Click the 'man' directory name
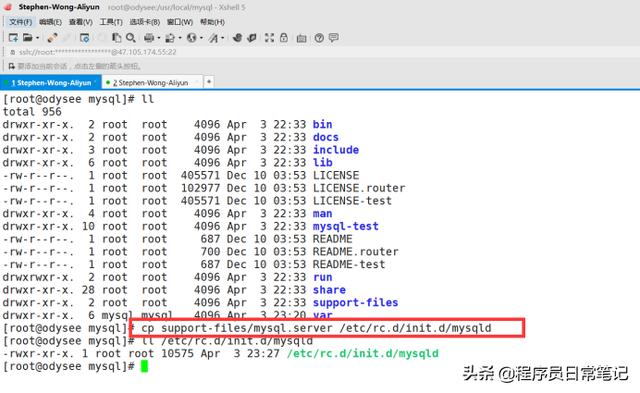The image size is (640, 393). coord(322,213)
